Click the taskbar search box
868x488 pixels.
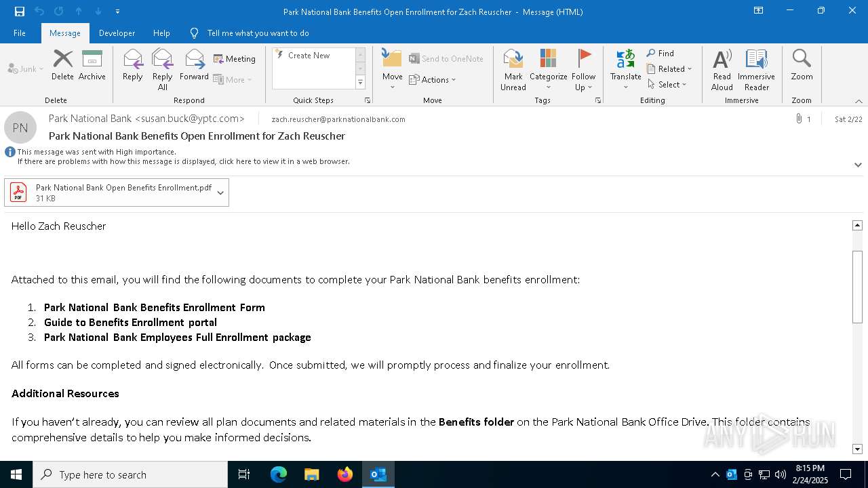pos(130,474)
